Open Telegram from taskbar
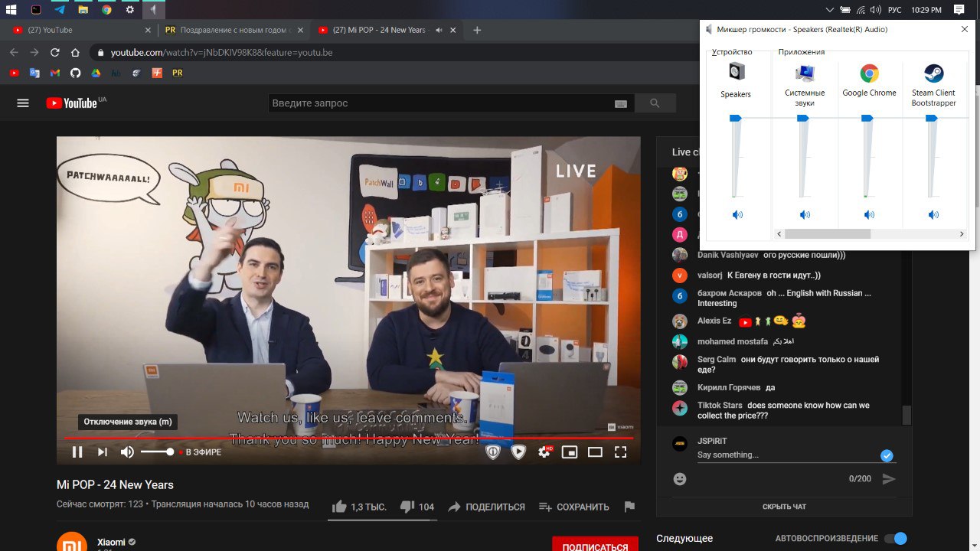This screenshot has height=551, width=980. 60,9
